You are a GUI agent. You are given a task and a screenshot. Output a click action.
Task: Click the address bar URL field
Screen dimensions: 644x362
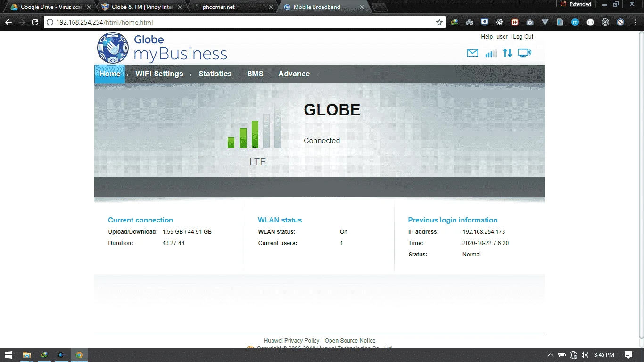244,22
